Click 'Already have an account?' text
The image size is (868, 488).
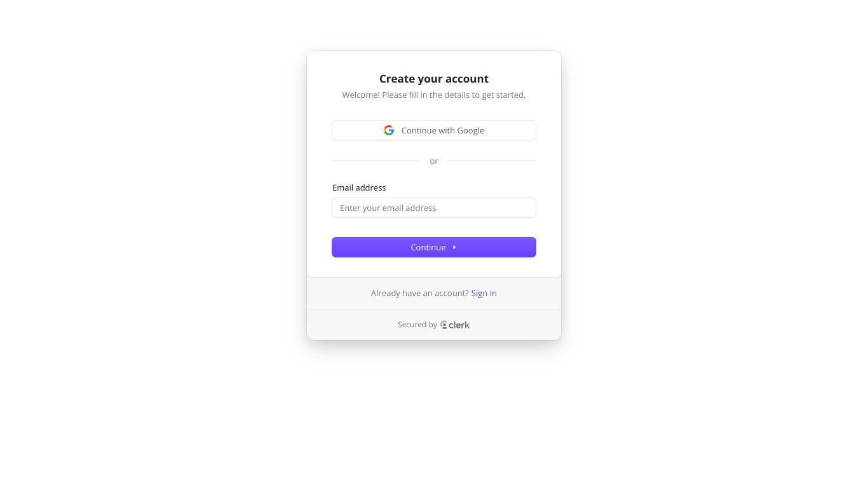tap(420, 293)
